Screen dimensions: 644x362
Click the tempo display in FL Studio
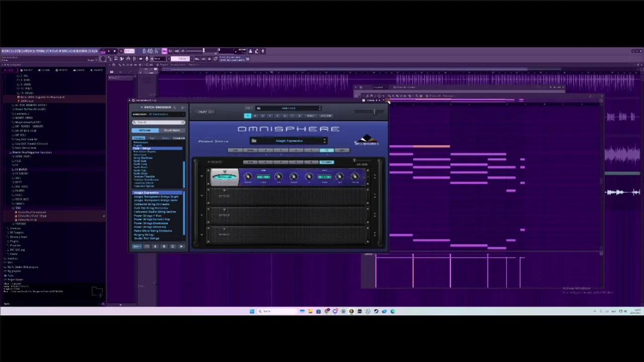tap(129, 51)
